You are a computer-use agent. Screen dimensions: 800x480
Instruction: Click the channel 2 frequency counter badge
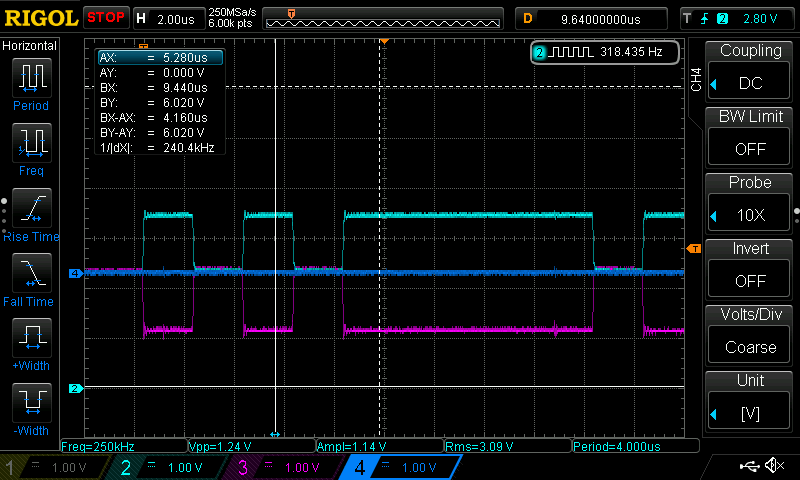pyautogui.click(x=605, y=52)
